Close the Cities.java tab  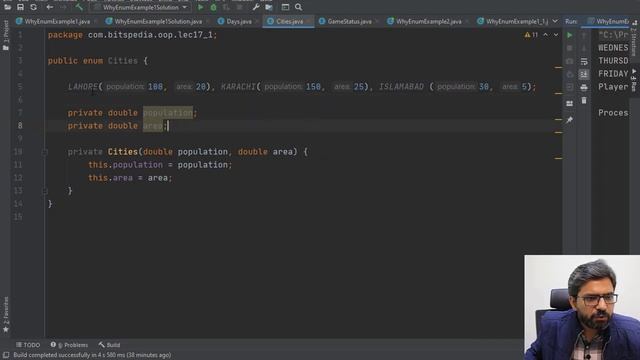pyautogui.click(x=309, y=21)
